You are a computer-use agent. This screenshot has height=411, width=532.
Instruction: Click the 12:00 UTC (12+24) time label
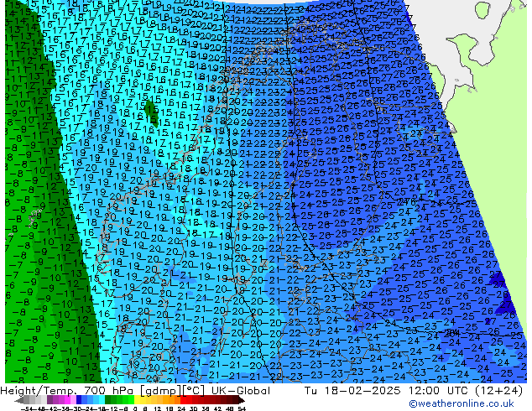click(x=466, y=391)
